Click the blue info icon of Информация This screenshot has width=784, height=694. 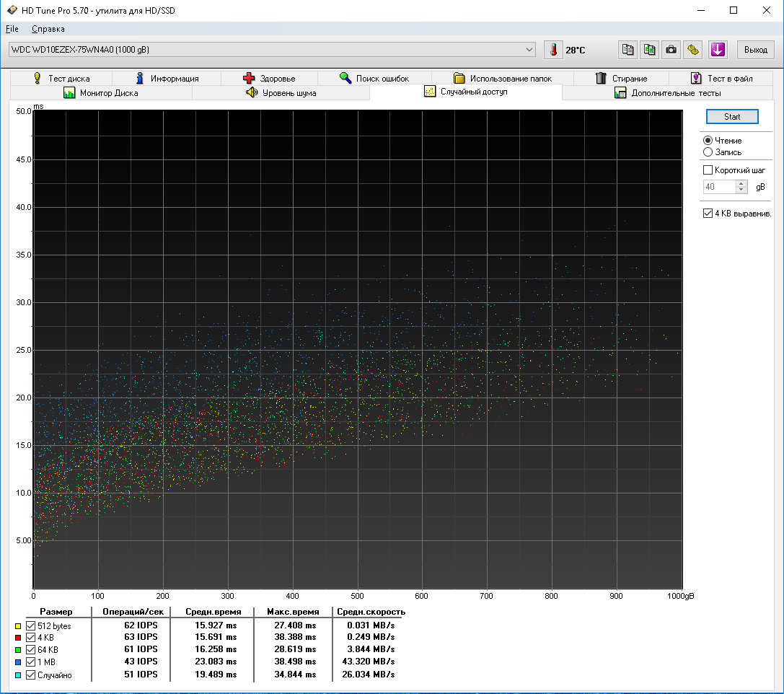140,78
